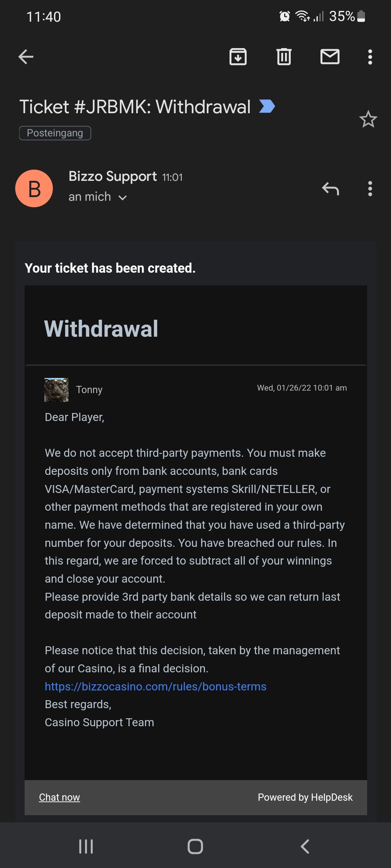Screen dimensions: 391x868
Task: Open top toolbar overflow menu
Action: pyautogui.click(x=370, y=57)
